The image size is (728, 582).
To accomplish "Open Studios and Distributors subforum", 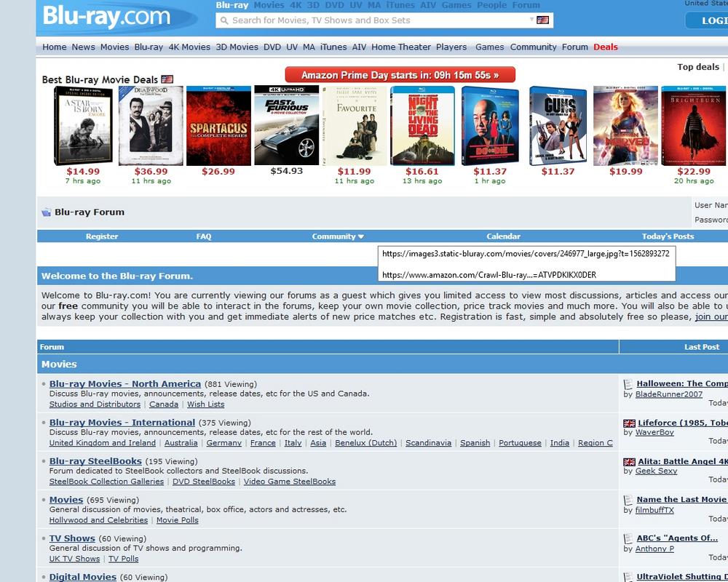I will (x=95, y=404).
